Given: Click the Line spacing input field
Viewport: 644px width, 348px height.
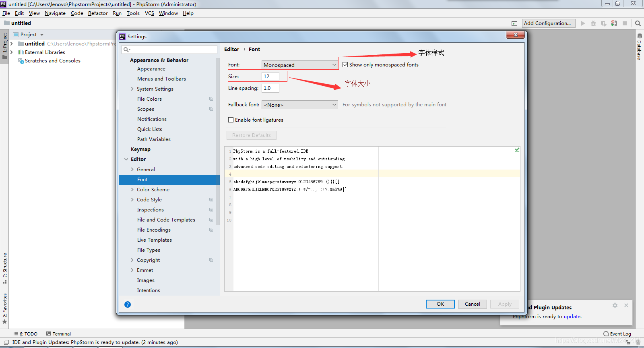Looking at the screenshot, I should click(x=270, y=88).
